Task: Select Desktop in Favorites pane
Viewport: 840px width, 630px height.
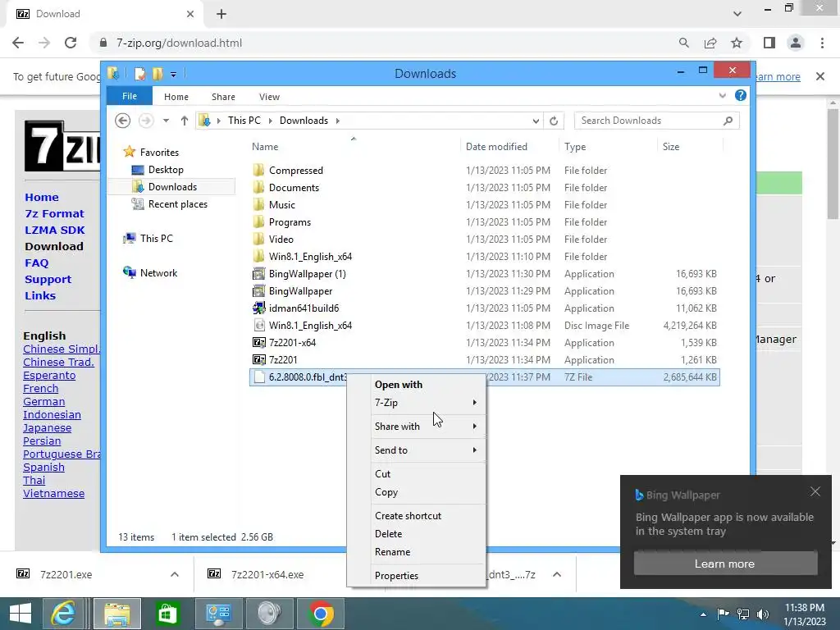Action: (166, 169)
